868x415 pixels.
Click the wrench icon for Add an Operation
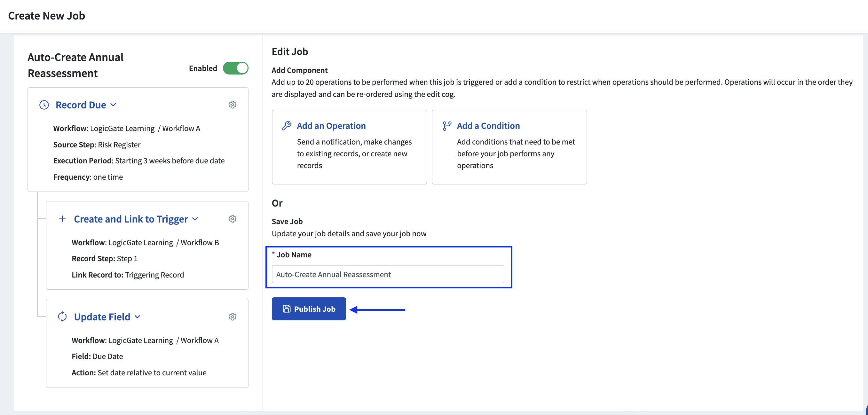click(x=287, y=126)
